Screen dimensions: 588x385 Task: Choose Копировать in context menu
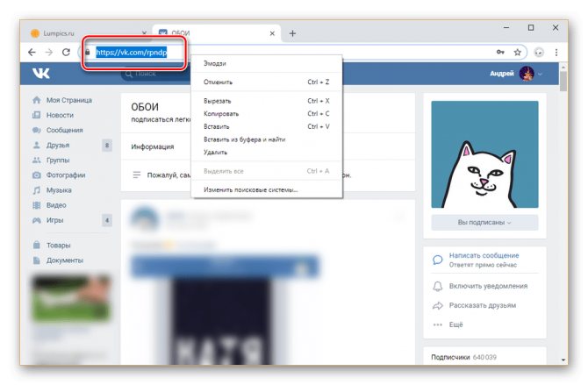(x=267, y=114)
